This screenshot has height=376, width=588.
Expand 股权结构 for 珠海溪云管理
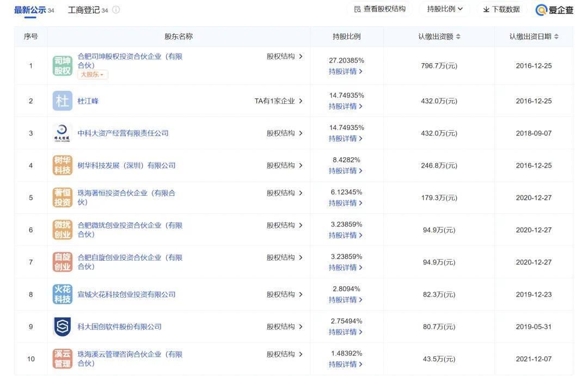(x=285, y=354)
